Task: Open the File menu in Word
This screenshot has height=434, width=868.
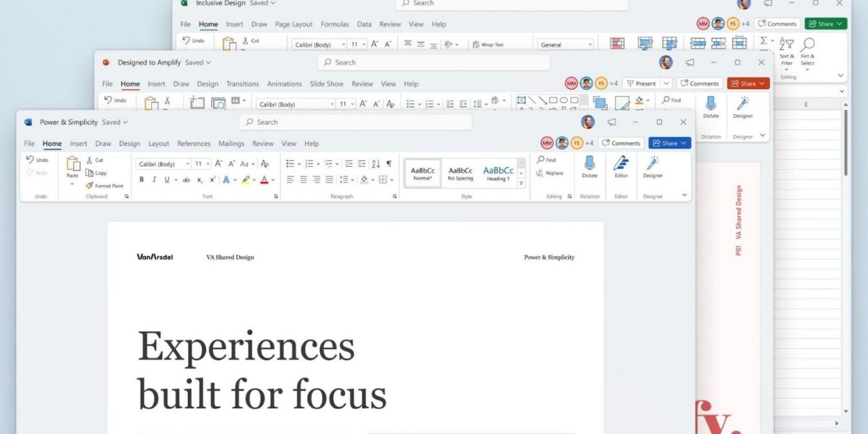Action: coord(29,144)
